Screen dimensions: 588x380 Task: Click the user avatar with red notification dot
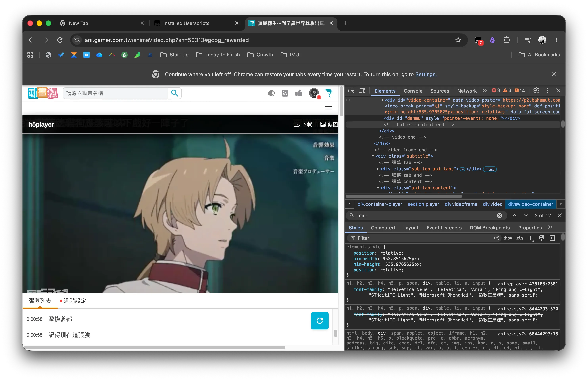click(x=314, y=93)
